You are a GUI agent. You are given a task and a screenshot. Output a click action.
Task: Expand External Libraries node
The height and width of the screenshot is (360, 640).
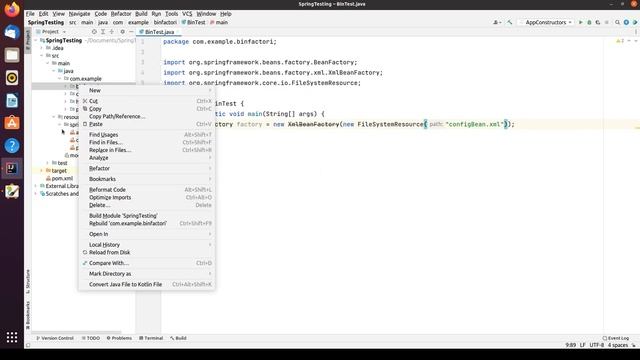[x=36, y=186]
